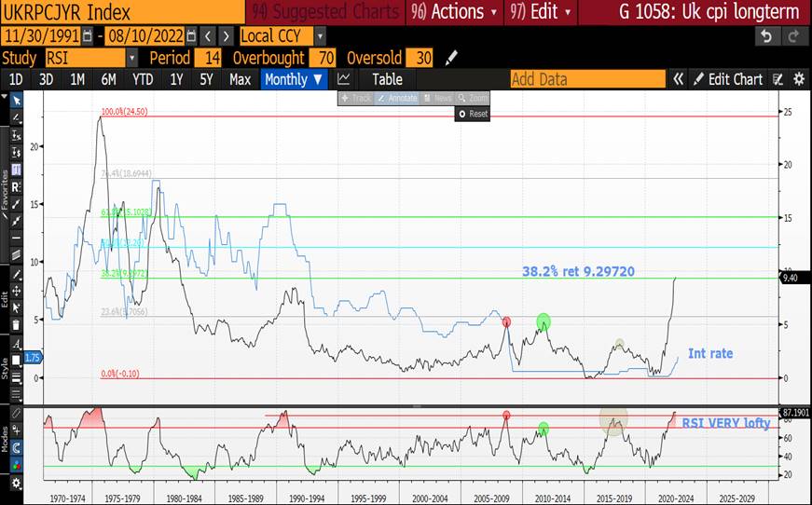This screenshot has height=505, width=812.
Task: Open the line dash style option
Action: 16,395
